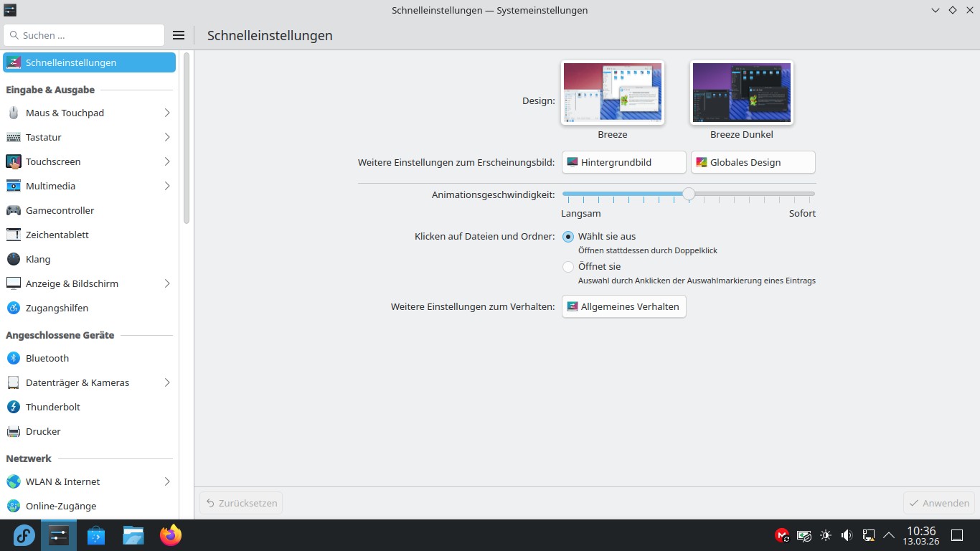Open the Fedora application launcher
Viewport: 980px width, 551px height.
pos(24,535)
